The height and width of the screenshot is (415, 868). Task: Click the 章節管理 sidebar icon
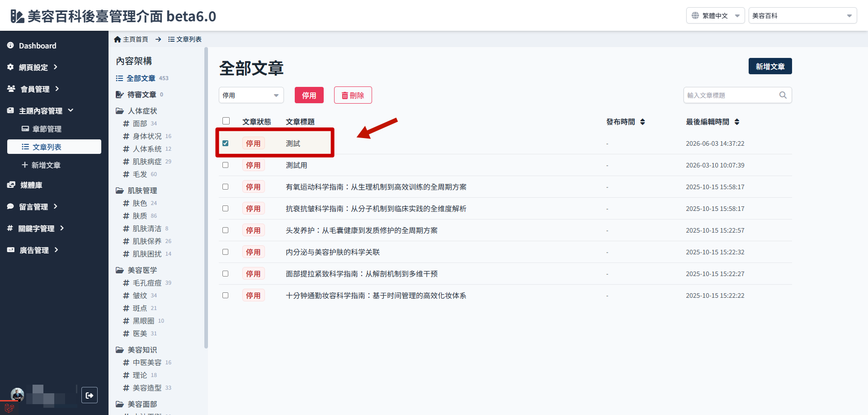[x=25, y=129]
